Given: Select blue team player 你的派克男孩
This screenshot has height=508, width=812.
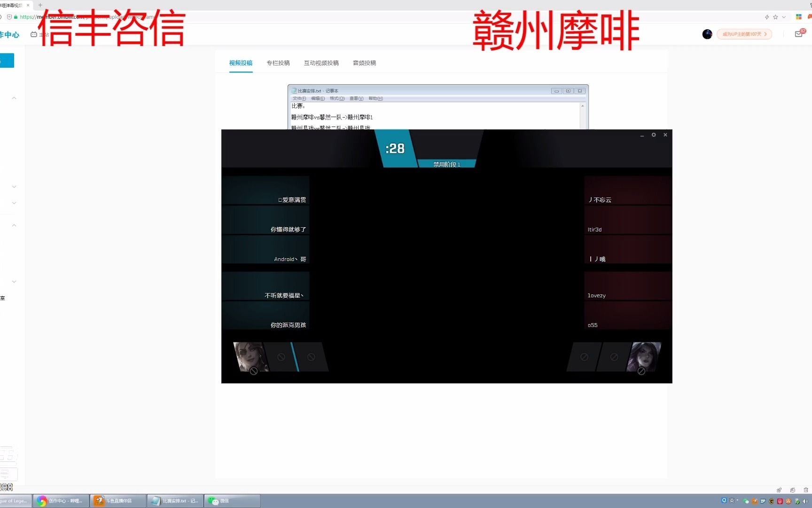Looking at the screenshot, I should pos(265,316).
